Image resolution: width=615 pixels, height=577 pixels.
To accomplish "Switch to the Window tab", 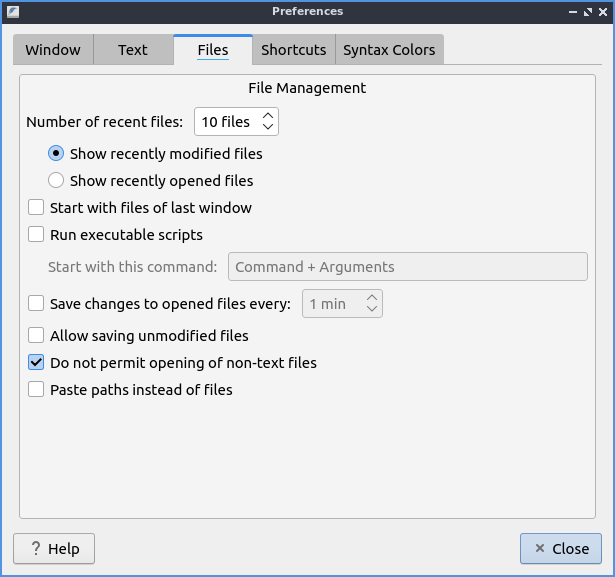I will pos(53,50).
